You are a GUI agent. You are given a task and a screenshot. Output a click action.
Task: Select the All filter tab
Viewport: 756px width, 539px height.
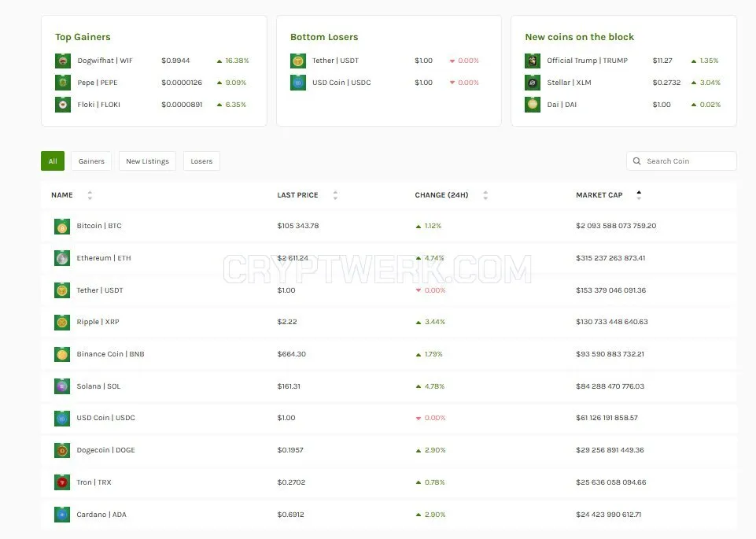(53, 161)
